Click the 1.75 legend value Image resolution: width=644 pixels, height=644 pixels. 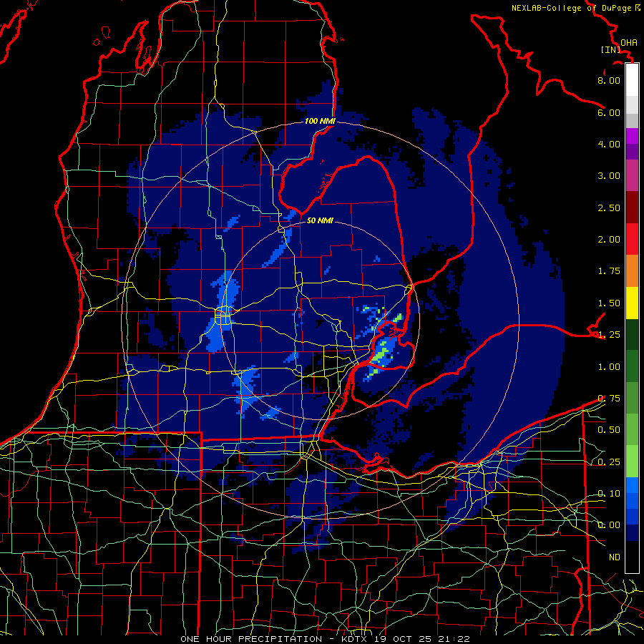click(609, 271)
